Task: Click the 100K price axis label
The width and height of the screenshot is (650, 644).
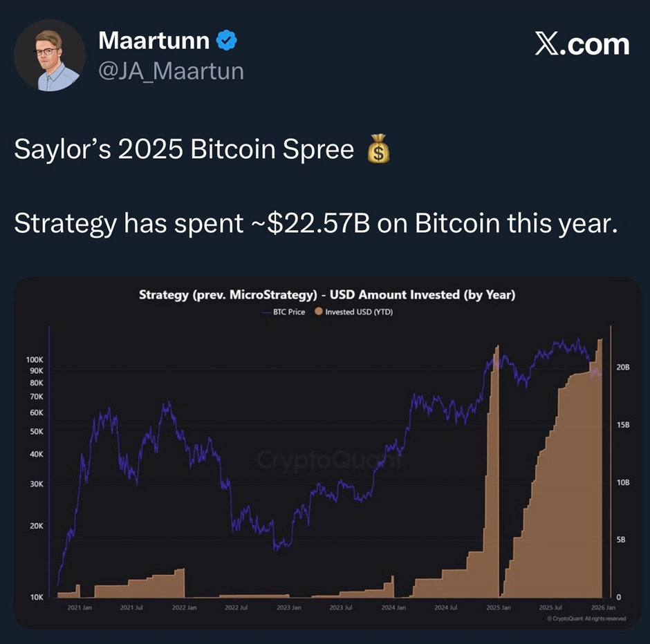Action: (35, 360)
